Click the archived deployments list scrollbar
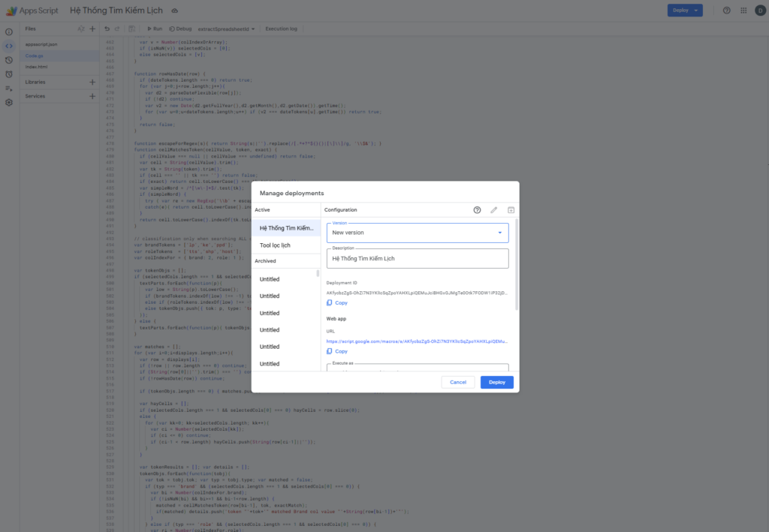Viewport: 769px width, 532px height. pyautogui.click(x=317, y=274)
